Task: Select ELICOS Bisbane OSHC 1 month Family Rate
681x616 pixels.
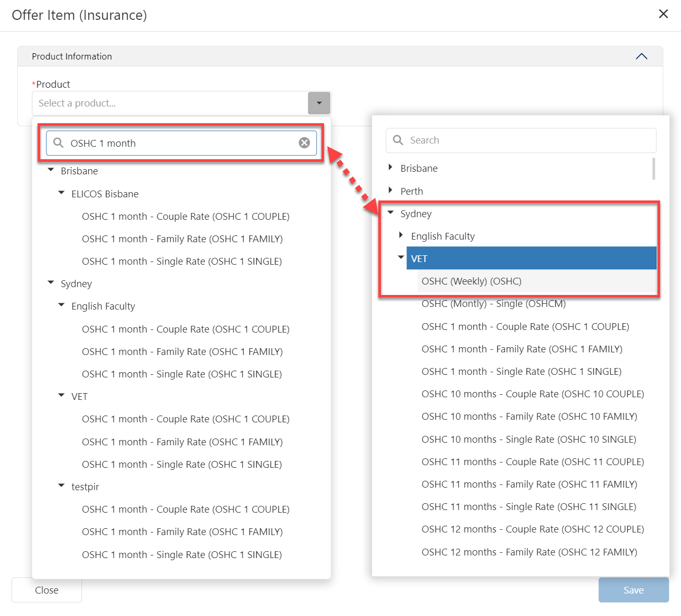Action: point(182,239)
